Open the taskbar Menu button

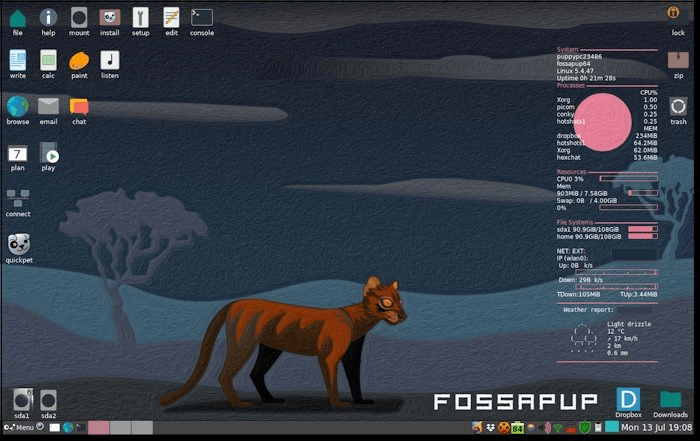click(19, 427)
